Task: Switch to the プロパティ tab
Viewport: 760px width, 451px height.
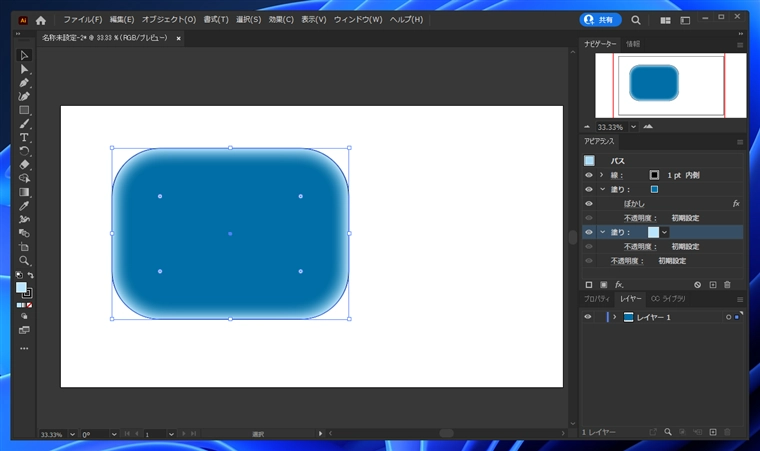Action: [597, 299]
